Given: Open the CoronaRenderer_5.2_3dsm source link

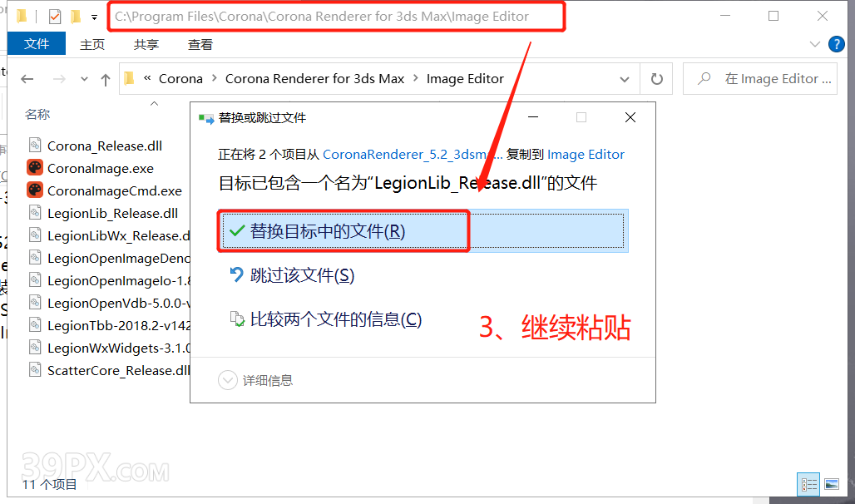Looking at the screenshot, I should tap(413, 155).
